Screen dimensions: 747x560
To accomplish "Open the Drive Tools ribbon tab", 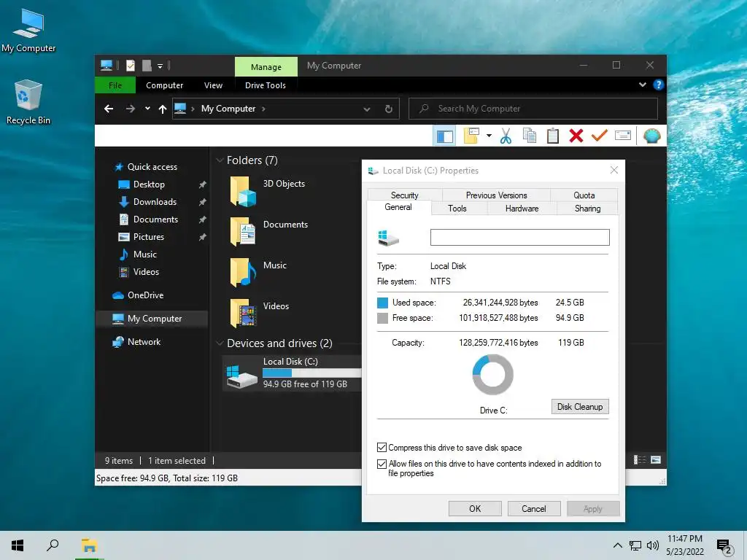I will pos(266,85).
